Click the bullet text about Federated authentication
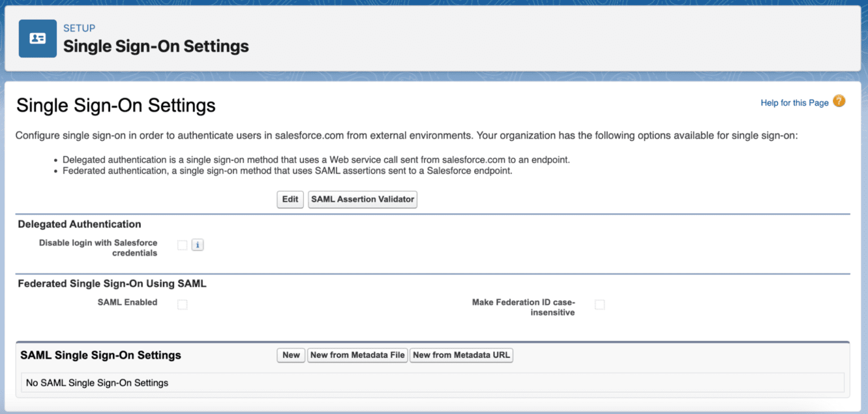This screenshot has height=414, width=868. coord(288,171)
